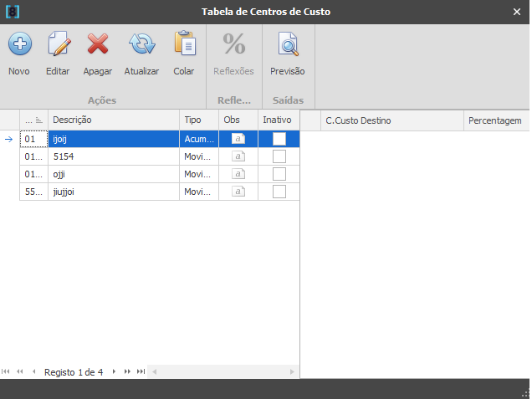The width and height of the screenshot is (532, 399).
Task: Jump to next page of records
Action: click(x=127, y=371)
